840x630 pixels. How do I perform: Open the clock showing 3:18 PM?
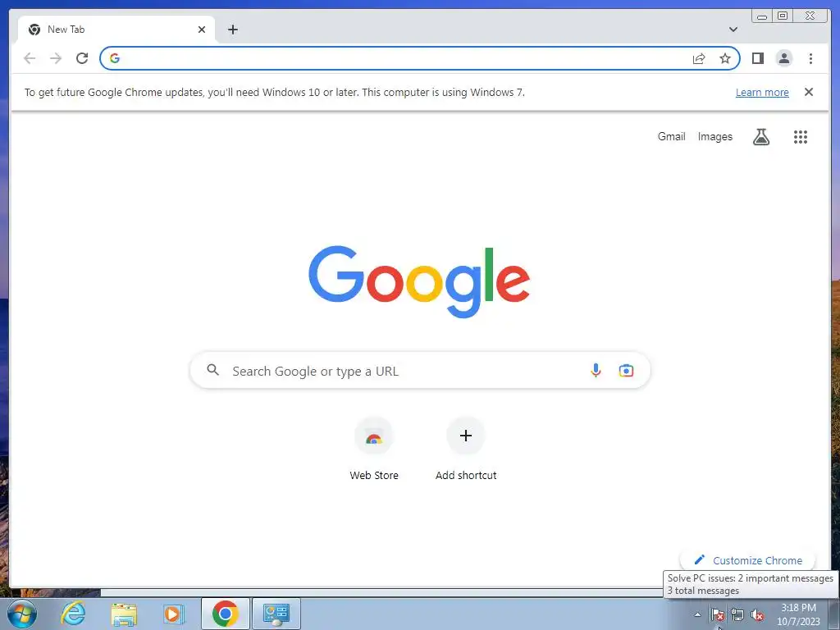tap(798, 614)
